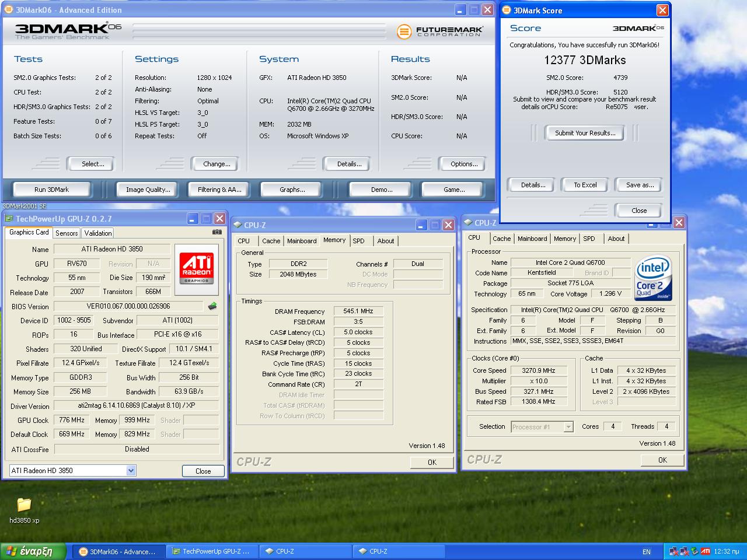
Task: Click the GPU-Z camera screenshot icon
Action: click(217, 232)
